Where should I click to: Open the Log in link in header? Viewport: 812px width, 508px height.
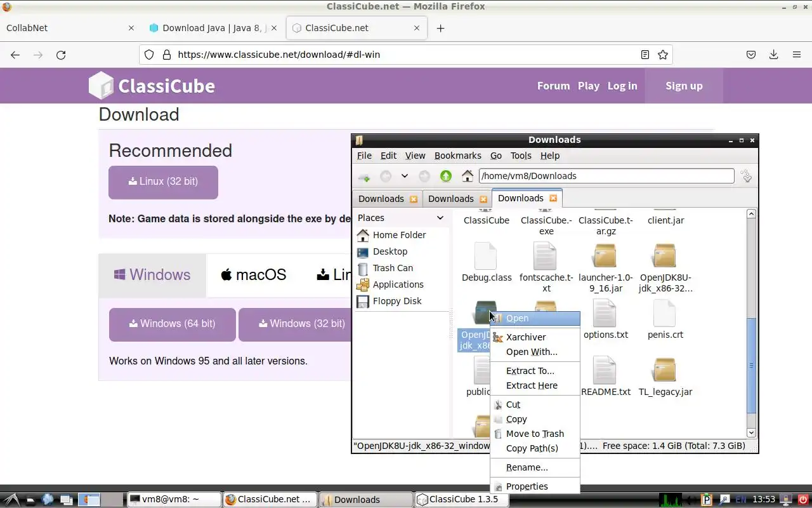622,86
